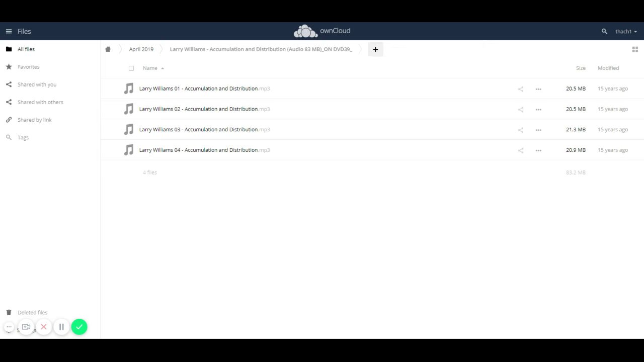
Task: Open recorder more options ellipsis button
Action: [x=9, y=327]
